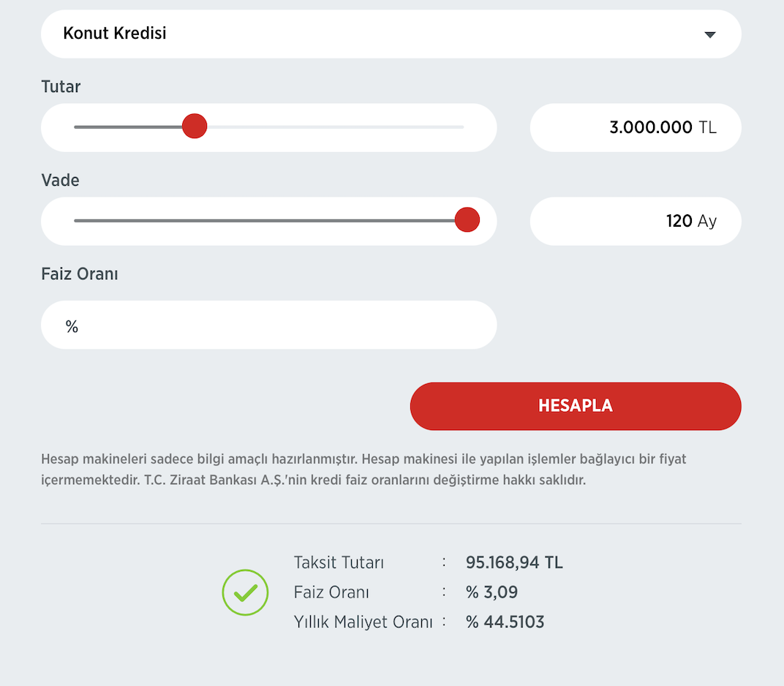Click the Tutar label above the slider
The image size is (784, 686).
[x=61, y=87]
